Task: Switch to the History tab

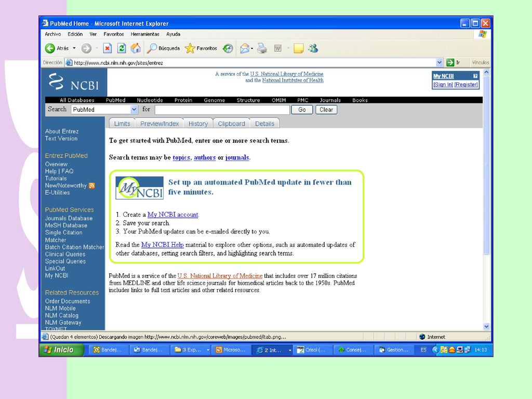Action: tap(198, 124)
